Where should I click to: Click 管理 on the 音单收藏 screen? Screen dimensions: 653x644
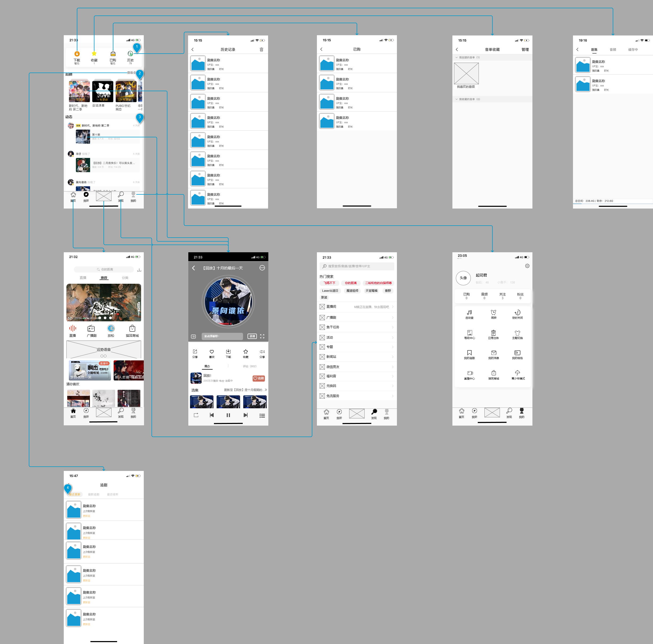coord(525,50)
